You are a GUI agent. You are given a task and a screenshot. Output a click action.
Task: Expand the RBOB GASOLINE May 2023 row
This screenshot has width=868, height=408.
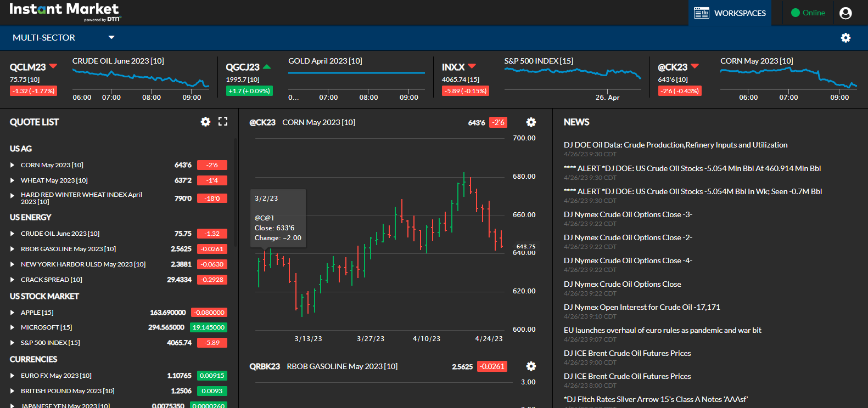tap(12, 249)
